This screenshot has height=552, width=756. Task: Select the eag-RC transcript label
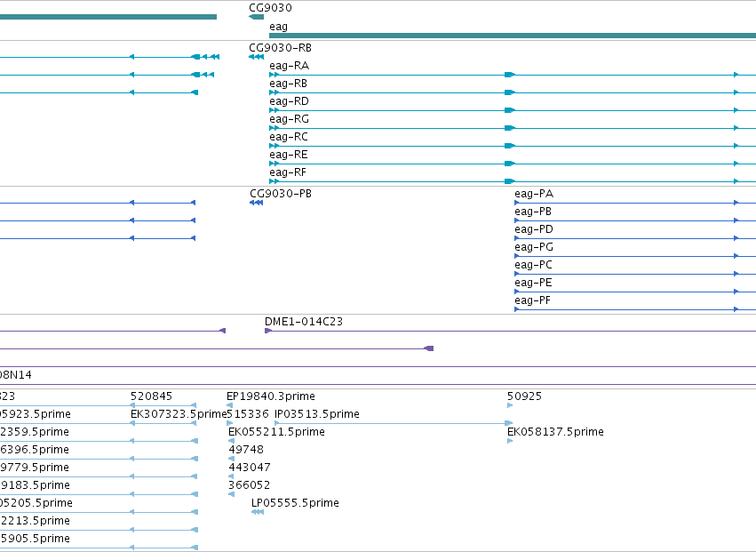click(289, 137)
